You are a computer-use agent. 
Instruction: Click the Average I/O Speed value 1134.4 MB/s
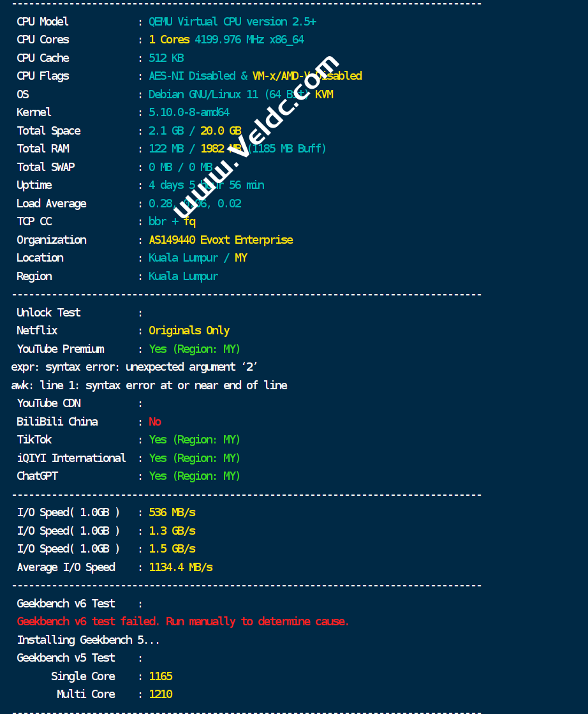(180, 567)
